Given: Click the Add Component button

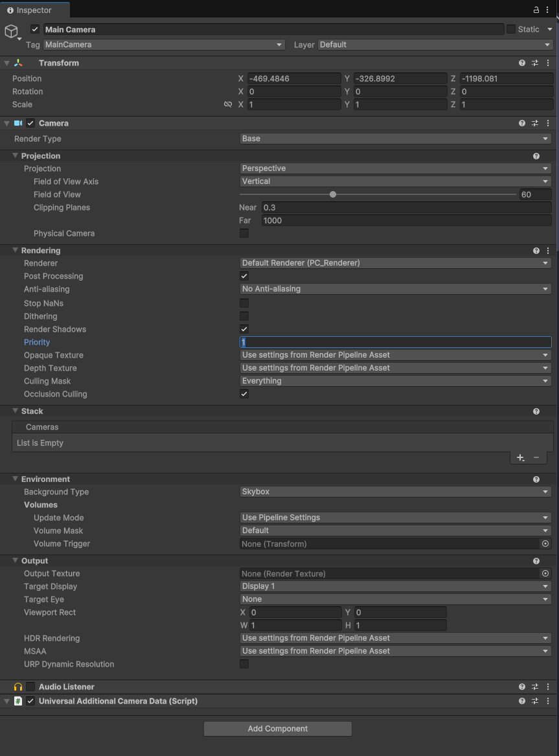Looking at the screenshot, I should (277, 728).
